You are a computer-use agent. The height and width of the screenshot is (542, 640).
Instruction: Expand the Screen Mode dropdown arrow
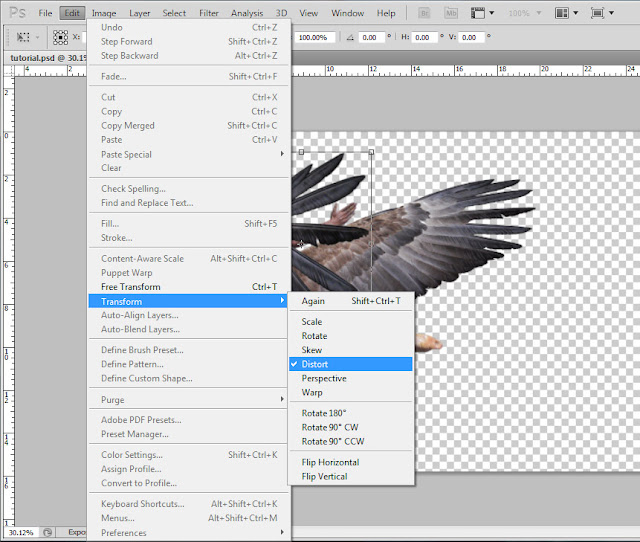(611, 13)
